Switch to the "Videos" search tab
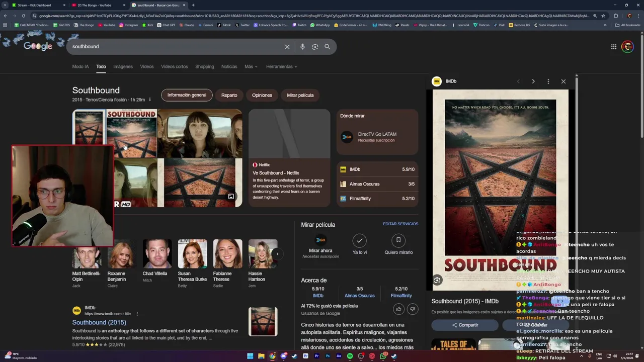The height and width of the screenshot is (362, 644). 147,67
